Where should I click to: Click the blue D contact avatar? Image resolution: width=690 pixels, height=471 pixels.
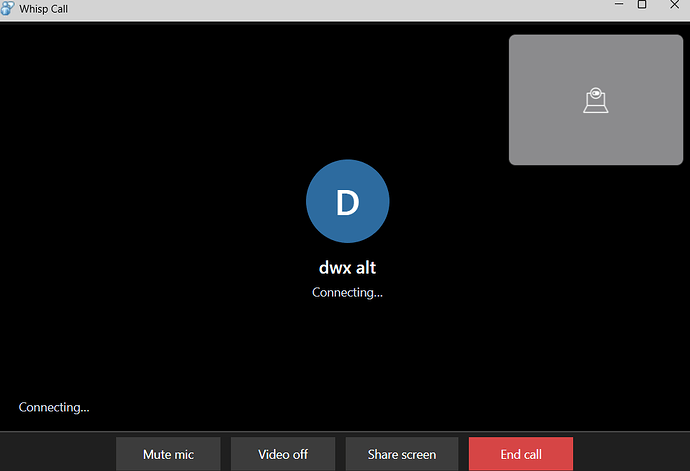pos(348,201)
